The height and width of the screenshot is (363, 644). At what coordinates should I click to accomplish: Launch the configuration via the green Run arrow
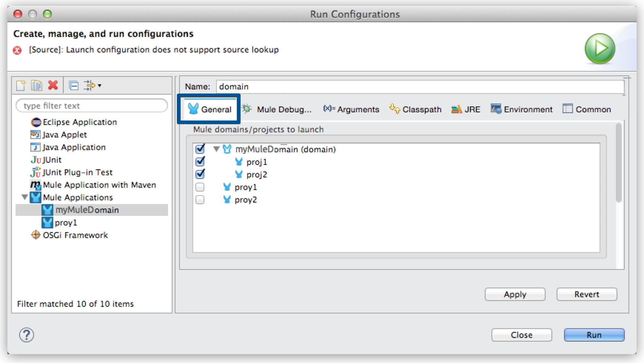pos(600,48)
